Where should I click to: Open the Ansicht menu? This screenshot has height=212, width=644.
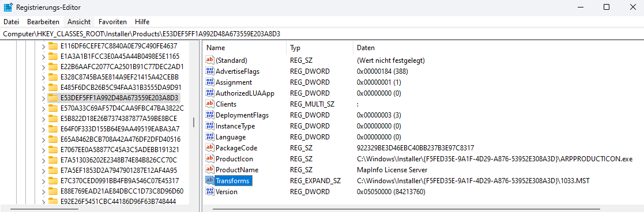(x=79, y=22)
